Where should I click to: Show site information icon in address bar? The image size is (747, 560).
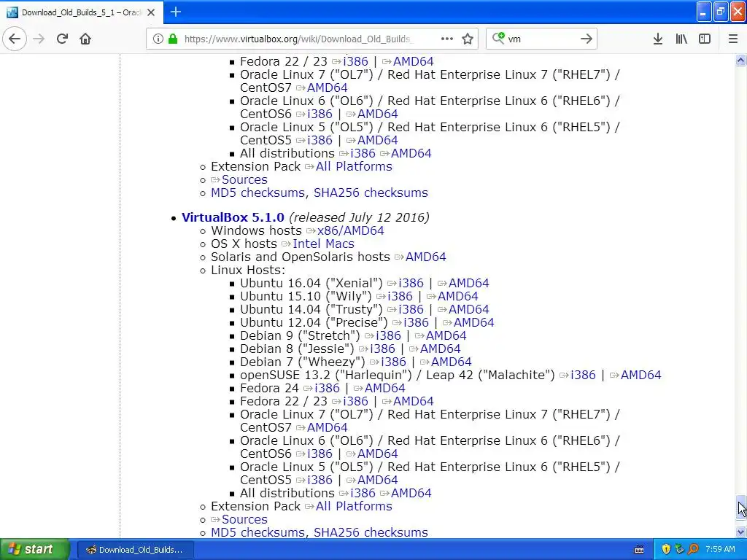[158, 39]
